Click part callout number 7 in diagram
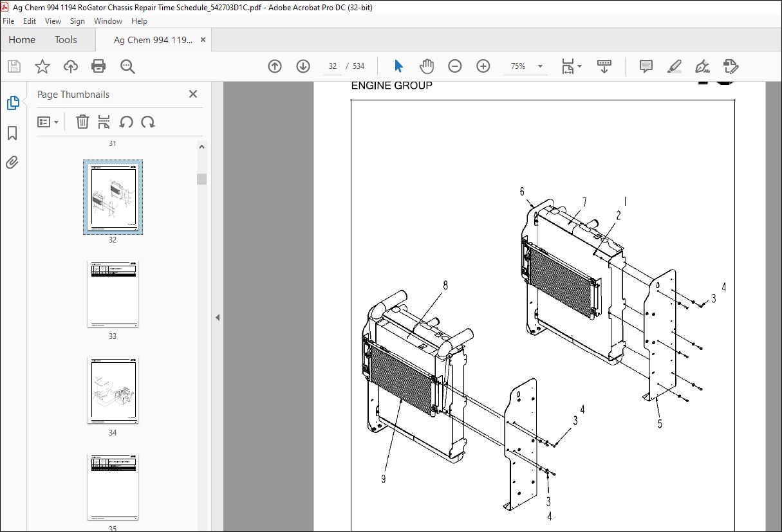This screenshot has width=782, height=532. pos(584,202)
